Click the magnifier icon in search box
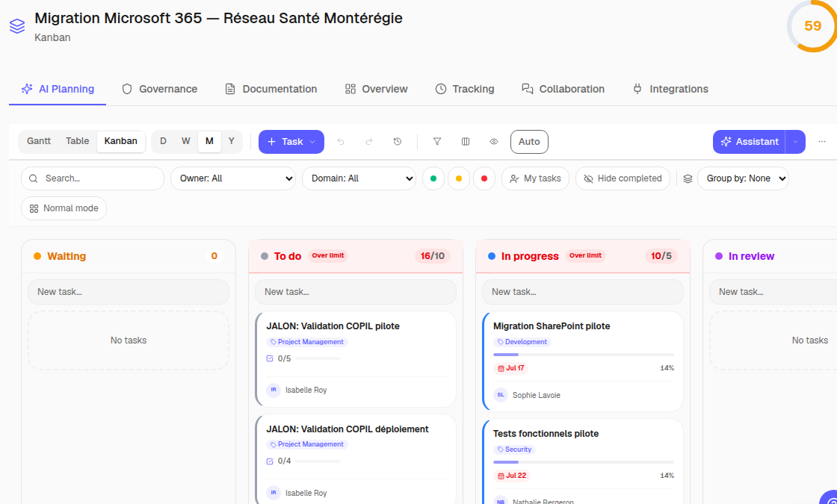 pyautogui.click(x=33, y=178)
